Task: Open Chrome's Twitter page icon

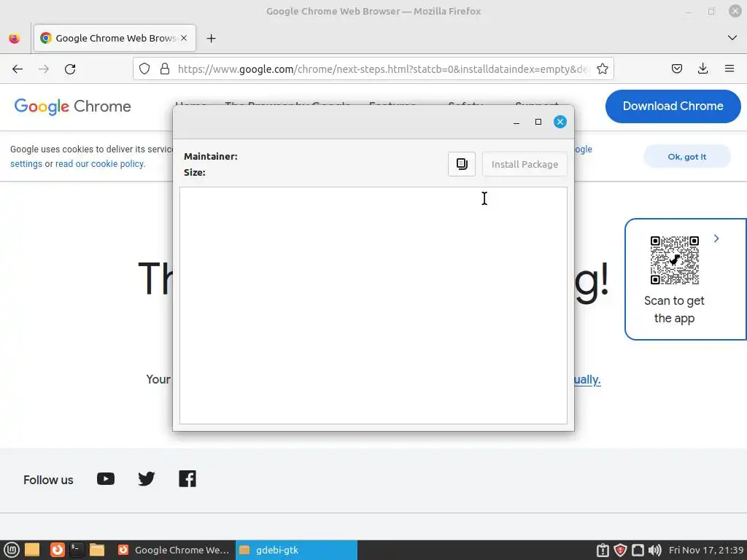Action: click(x=146, y=479)
